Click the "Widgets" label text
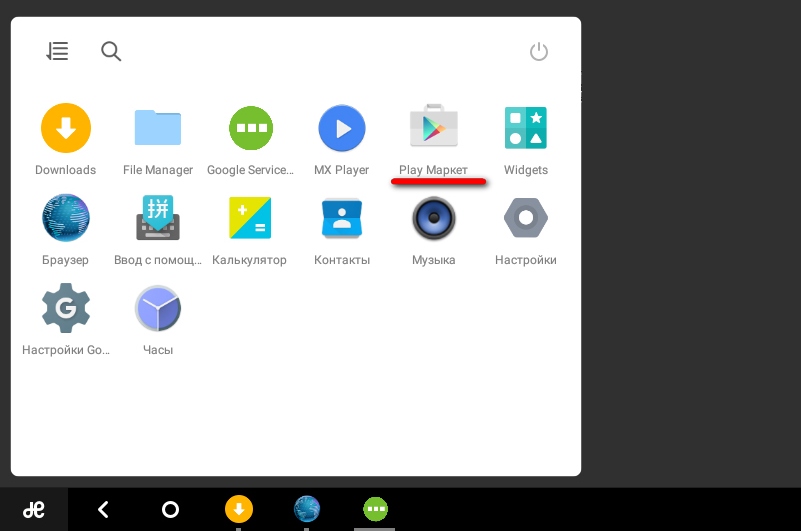This screenshot has width=801, height=531. 526,170
